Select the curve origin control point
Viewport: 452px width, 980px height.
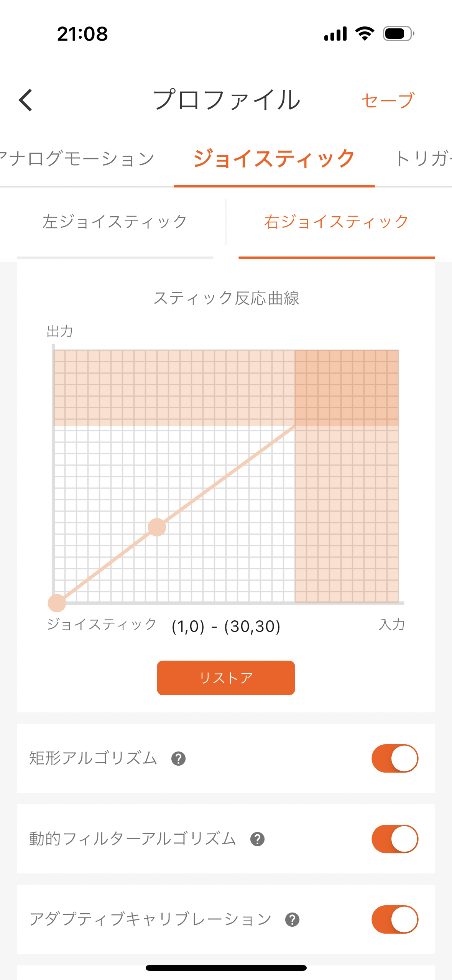click(x=57, y=603)
